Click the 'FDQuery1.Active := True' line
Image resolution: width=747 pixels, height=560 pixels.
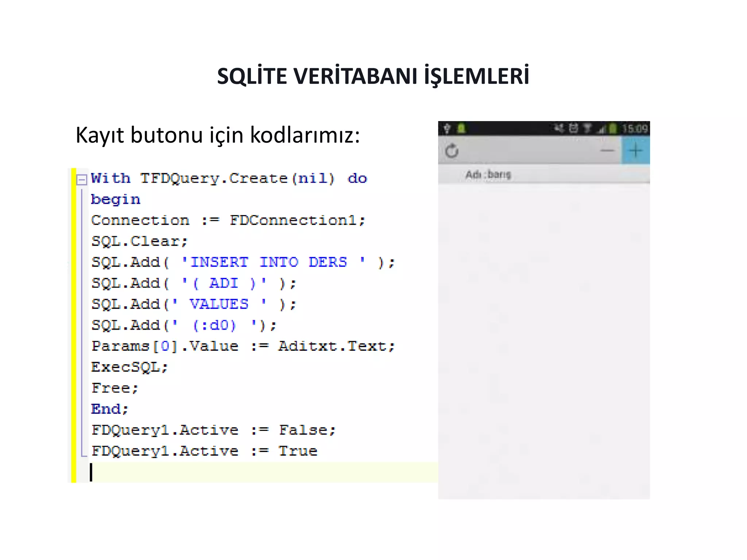click(x=204, y=451)
